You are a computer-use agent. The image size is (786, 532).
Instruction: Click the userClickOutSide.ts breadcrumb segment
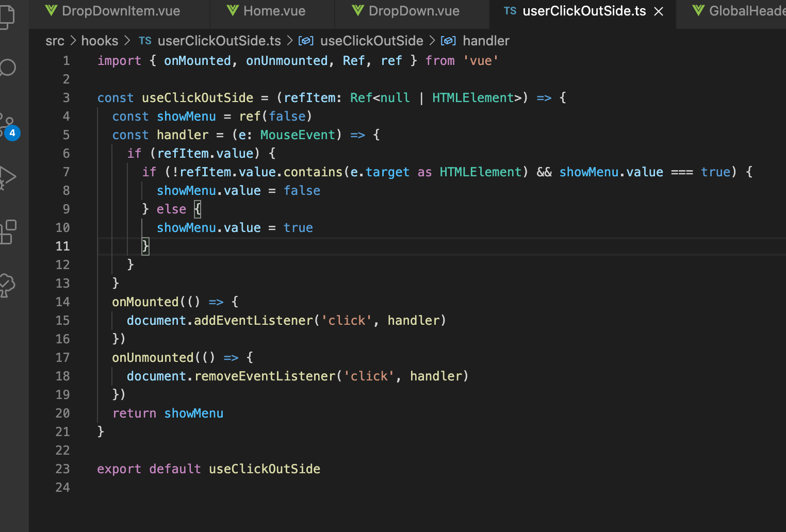pyautogui.click(x=219, y=41)
